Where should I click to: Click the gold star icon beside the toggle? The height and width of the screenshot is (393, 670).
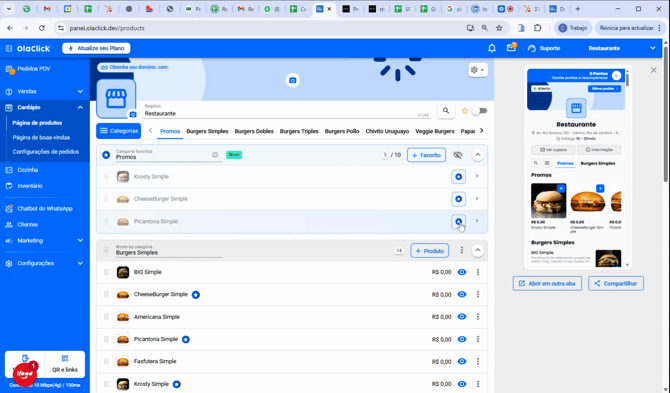pos(464,111)
